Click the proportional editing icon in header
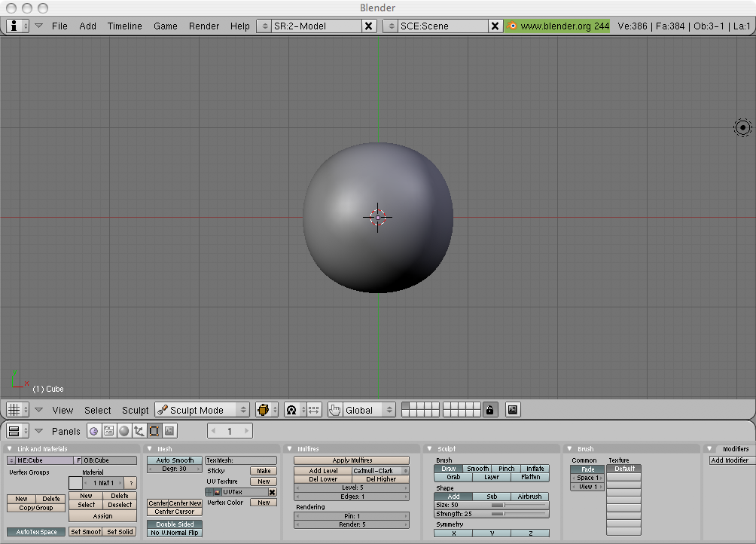This screenshot has height=544, width=756. (x=291, y=410)
